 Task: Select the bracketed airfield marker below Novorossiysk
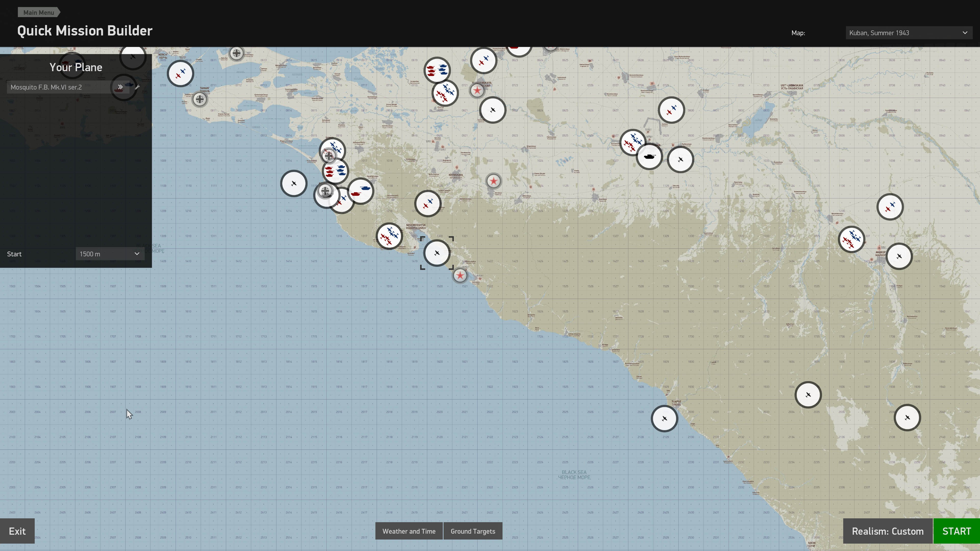pos(437,253)
